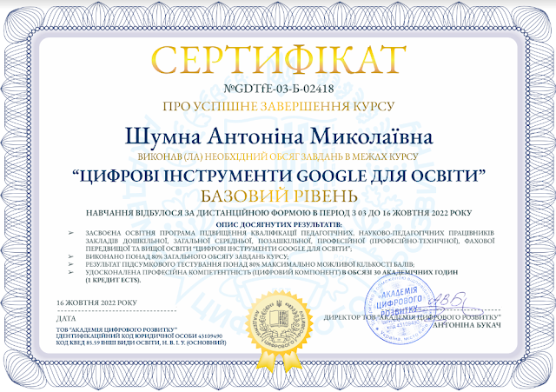The image size is (556, 392).
Task: Click 'ПРО УСПІШНЕ ЗАВЕРШЕННЯ КУРСУ' line
Action: click(x=279, y=106)
